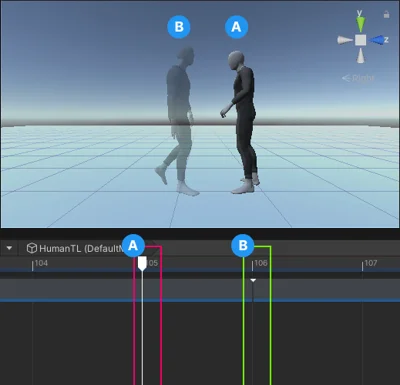Screen dimensions: 400x385
Task: Click the cube icon beside HumanTL
Action: tap(32, 248)
